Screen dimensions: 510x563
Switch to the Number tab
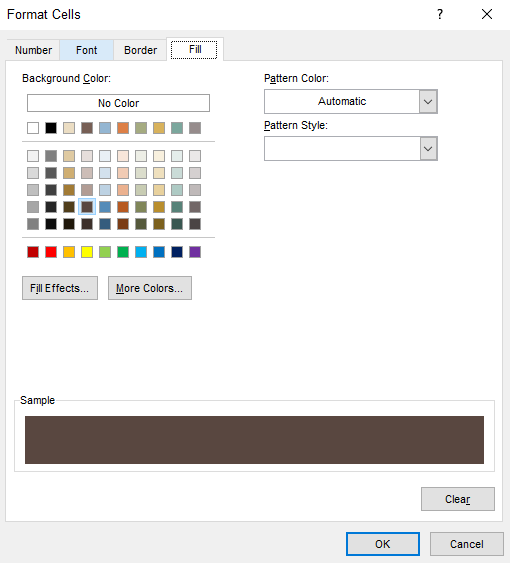(33, 50)
